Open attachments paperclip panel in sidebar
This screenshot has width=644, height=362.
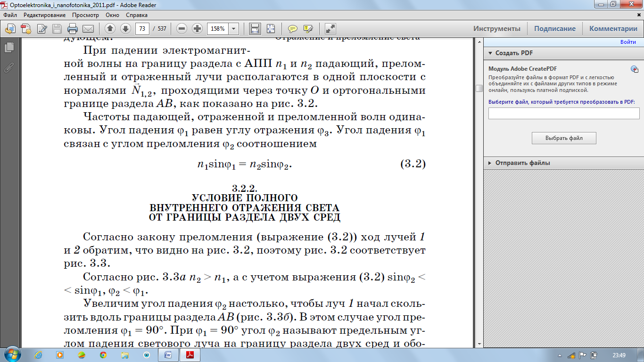click(8, 67)
